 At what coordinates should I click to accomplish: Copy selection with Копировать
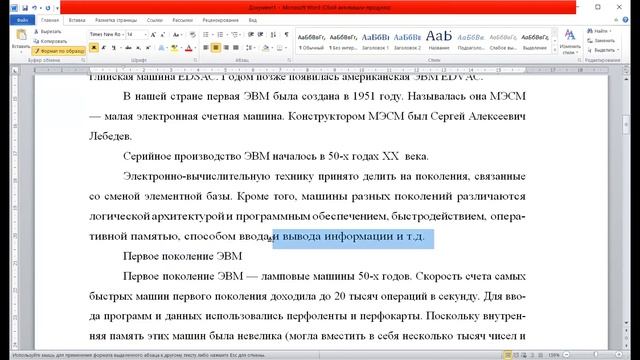[50, 41]
